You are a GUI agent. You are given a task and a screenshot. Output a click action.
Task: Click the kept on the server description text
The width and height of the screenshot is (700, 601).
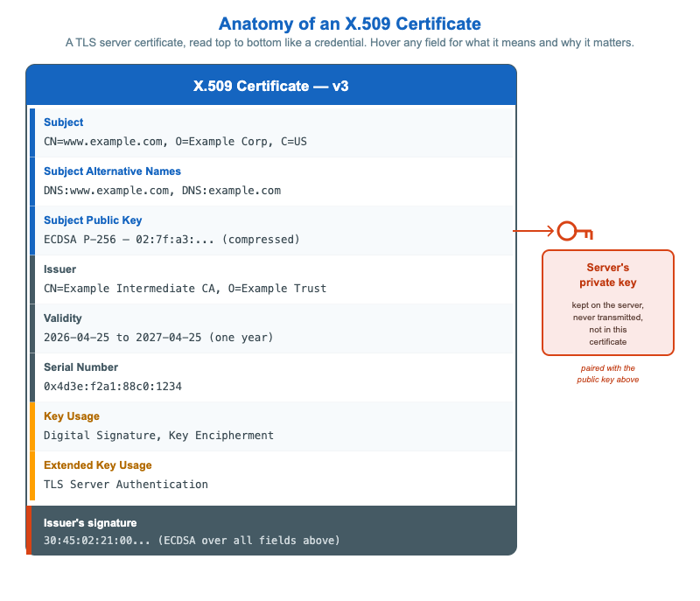(607, 324)
